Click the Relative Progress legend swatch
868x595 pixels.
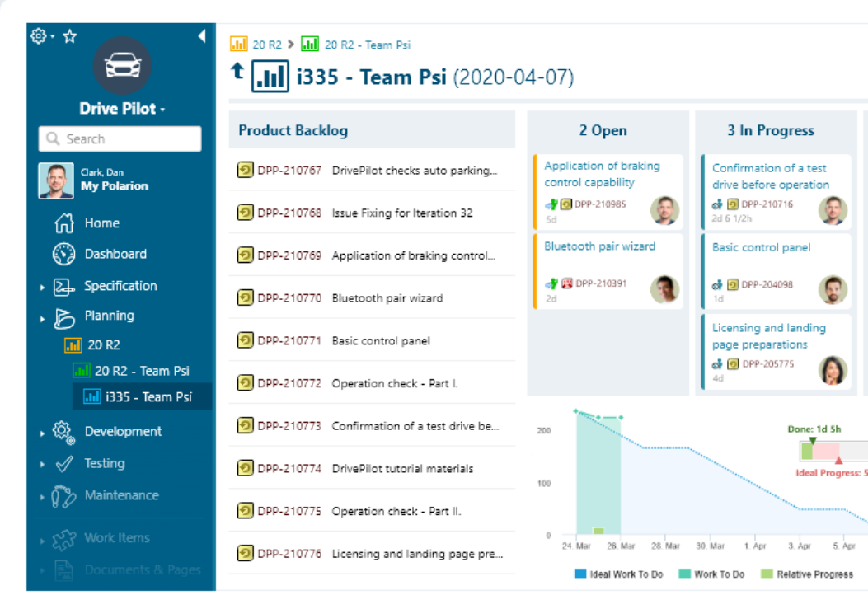[767, 574]
